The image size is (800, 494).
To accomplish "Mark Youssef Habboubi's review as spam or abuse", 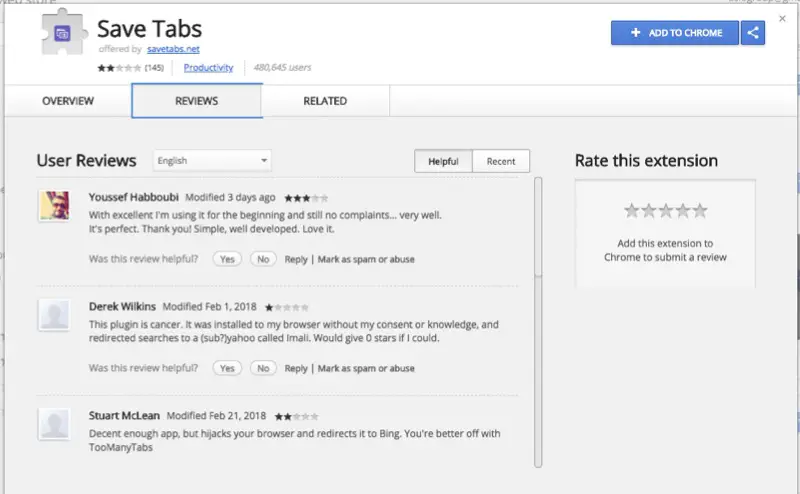I will [366, 259].
